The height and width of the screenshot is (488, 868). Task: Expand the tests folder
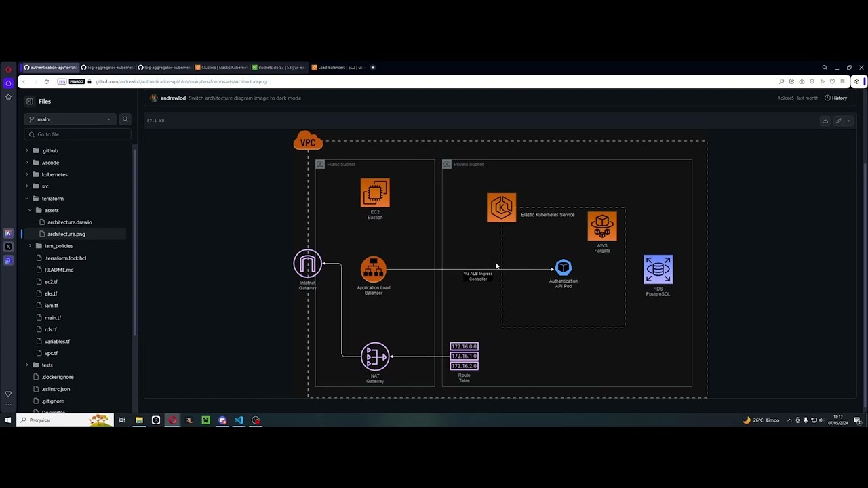(x=27, y=365)
